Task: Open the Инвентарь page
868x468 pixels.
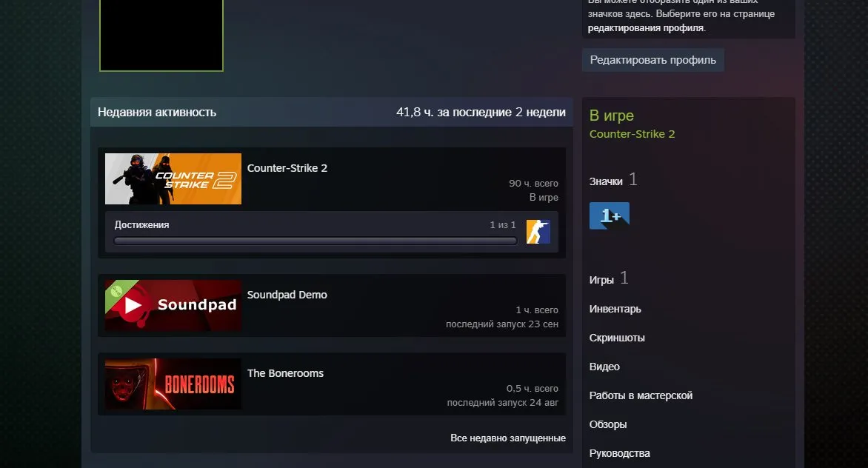Action: click(x=615, y=309)
